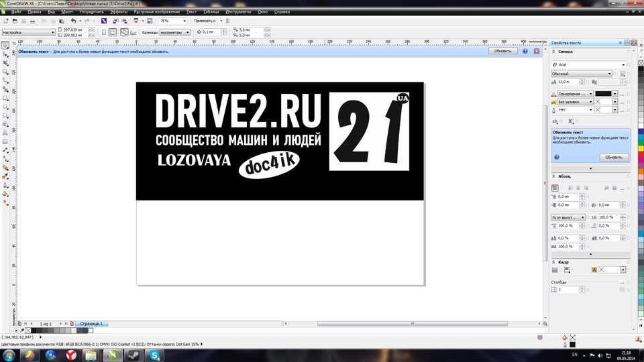Toggle apply layout to current page only
Screen dimensions: 644x362
133,32
